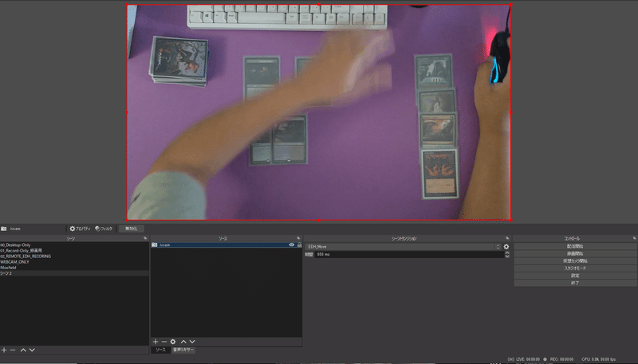This screenshot has height=364, width=638.
Task: Switch to the ソース tab
Action: coord(161,350)
